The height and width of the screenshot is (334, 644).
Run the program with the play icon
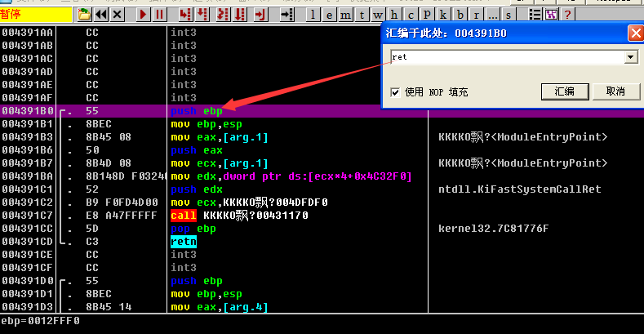point(143,15)
